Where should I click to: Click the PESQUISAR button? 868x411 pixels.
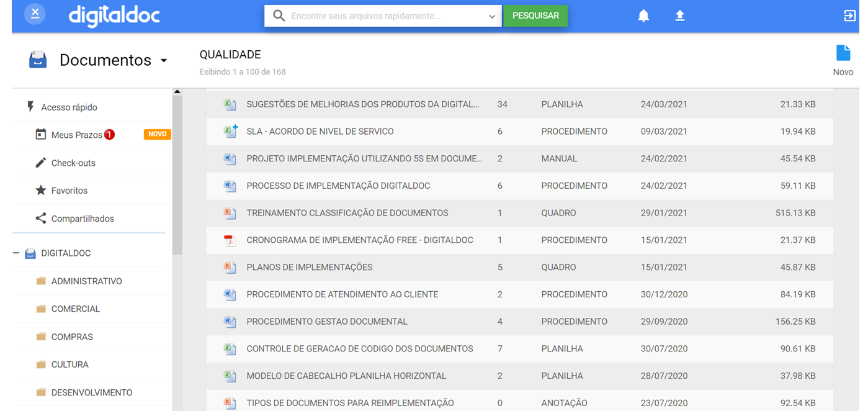535,16
